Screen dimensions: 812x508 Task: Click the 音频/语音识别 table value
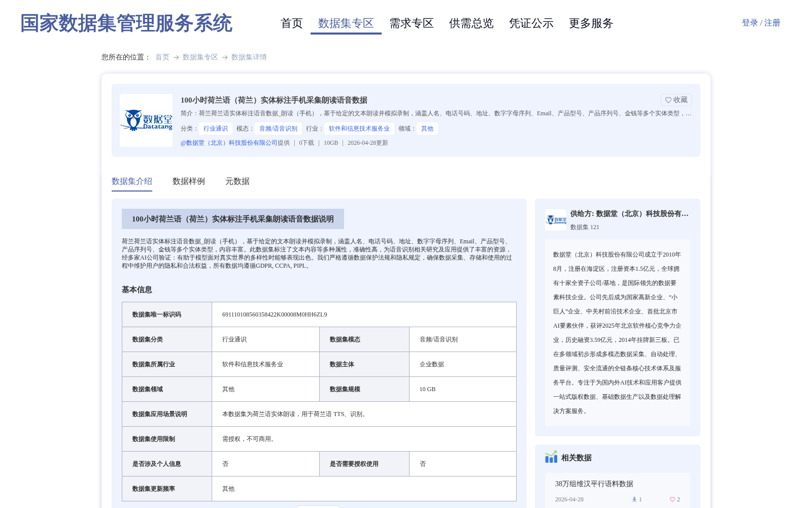point(438,339)
